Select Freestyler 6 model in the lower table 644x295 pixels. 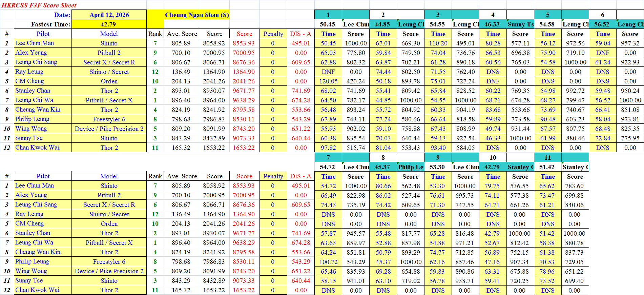(x=109, y=262)
